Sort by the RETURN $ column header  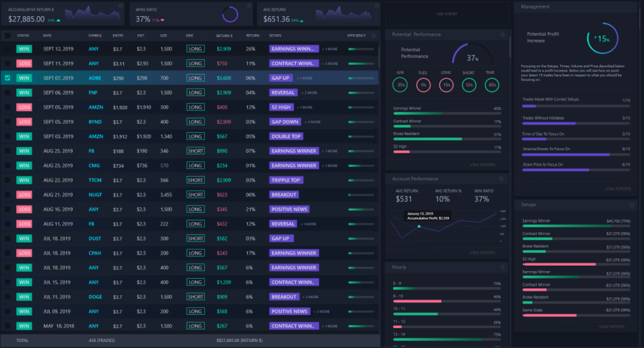point(224,35)
